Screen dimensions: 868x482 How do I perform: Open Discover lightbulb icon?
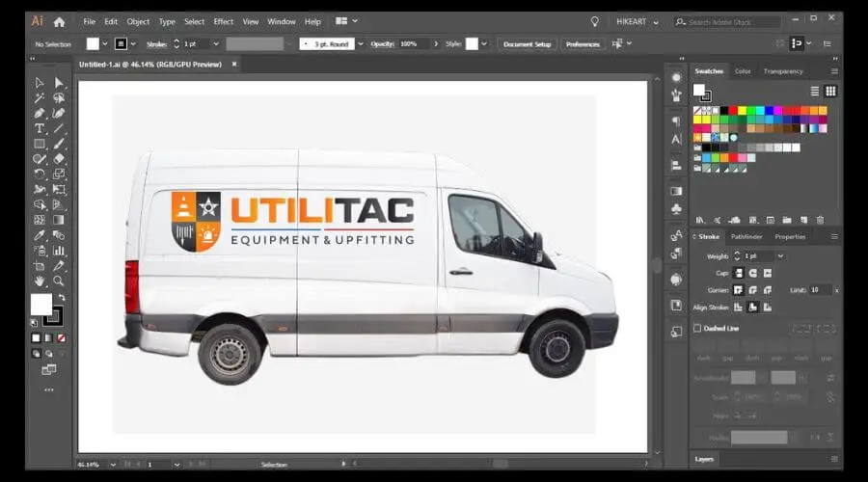coord(594,21)
